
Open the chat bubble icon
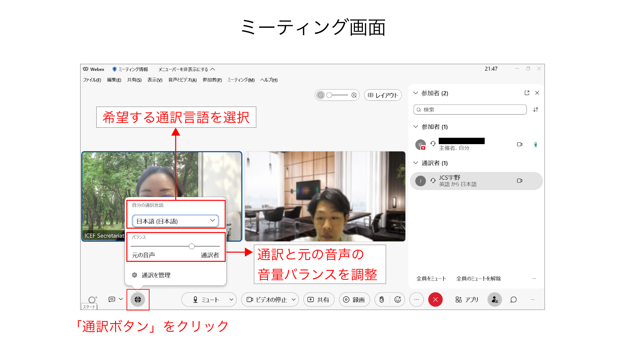[x=513, y=299]
